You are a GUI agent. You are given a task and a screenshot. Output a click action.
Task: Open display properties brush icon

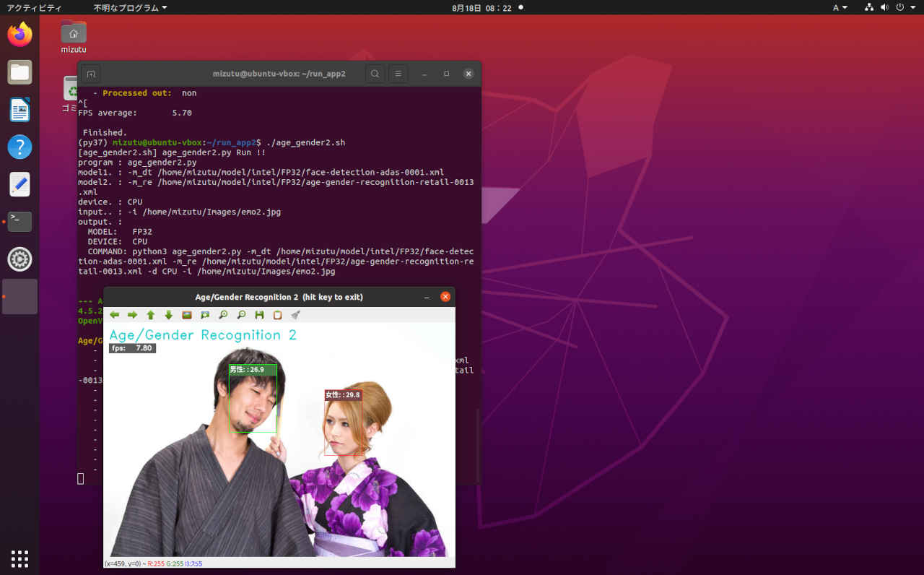tap(295, 315)
